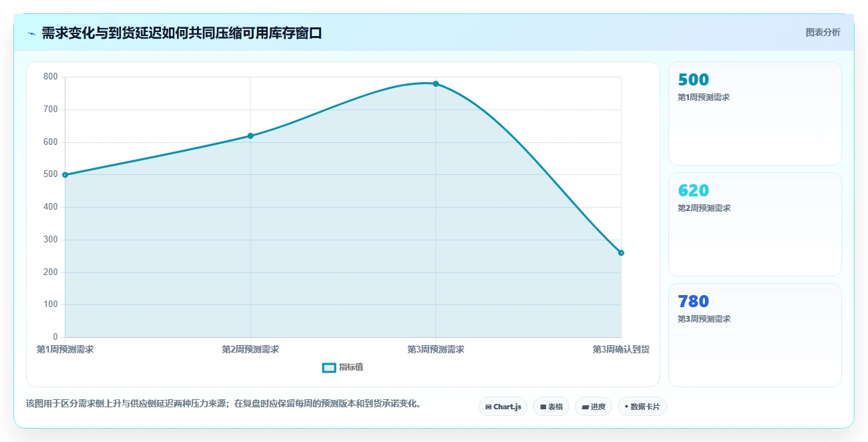
Task: Click the y-axis value 400
Action: (51, 207)
